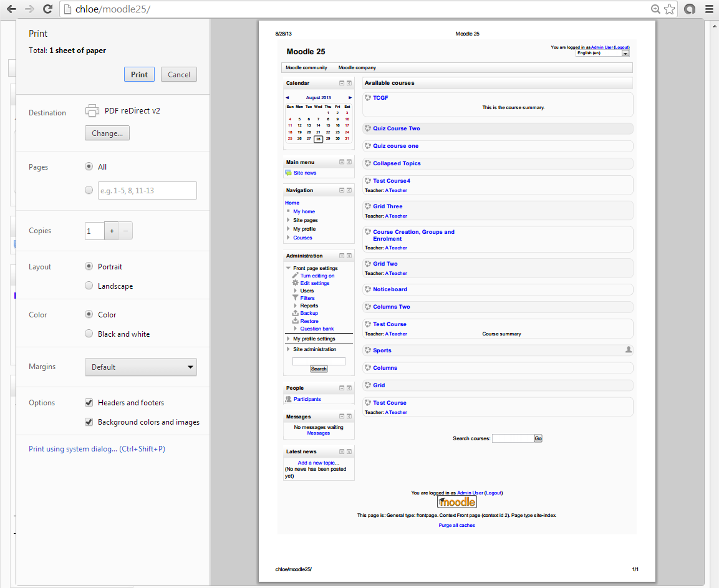This screenshot has width=719, height=588.
Task: Click the Cancel button
Action: 179,74
